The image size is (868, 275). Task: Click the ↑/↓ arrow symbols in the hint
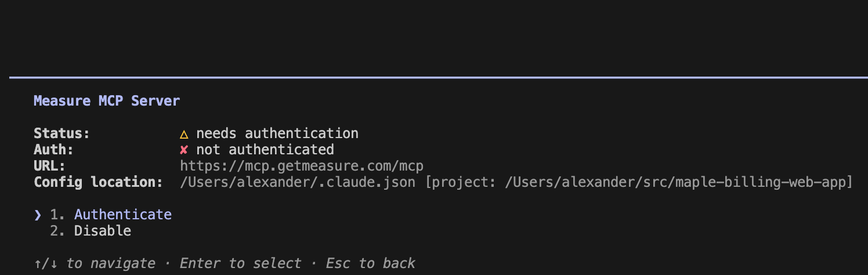tap(46, 263)
